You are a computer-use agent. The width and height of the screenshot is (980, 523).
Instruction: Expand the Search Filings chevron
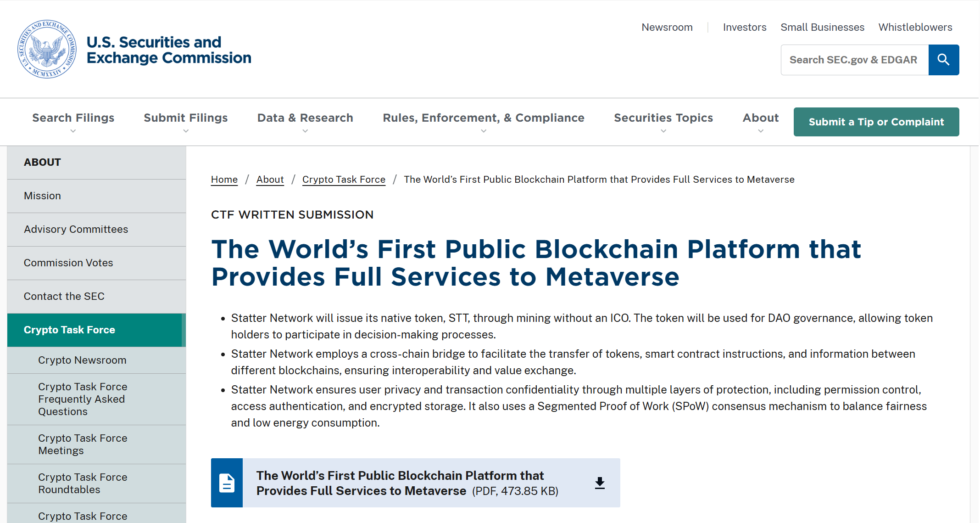[x=73, y=131]
